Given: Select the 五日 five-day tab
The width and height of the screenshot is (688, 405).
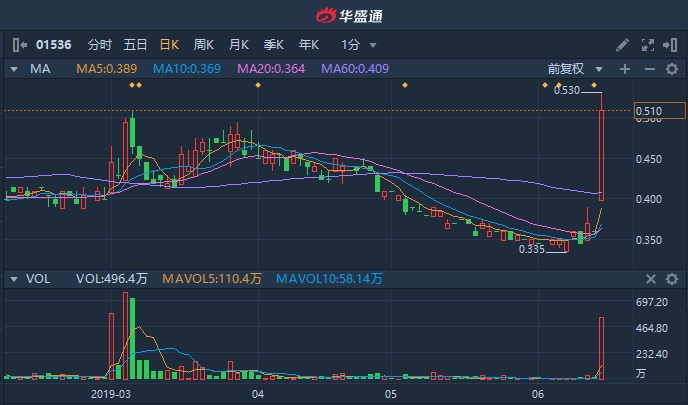Looking at the screenshot, I should (x=135, y=45).
